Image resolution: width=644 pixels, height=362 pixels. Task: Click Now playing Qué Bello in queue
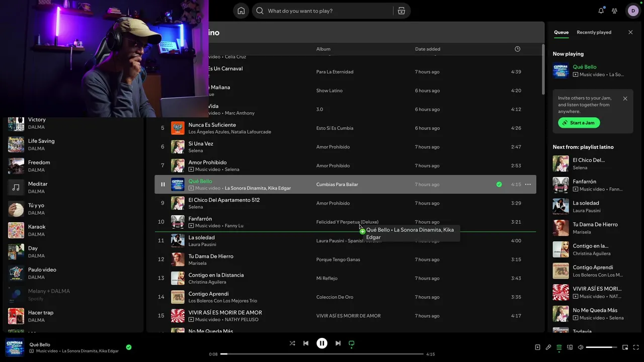(585, 67)
